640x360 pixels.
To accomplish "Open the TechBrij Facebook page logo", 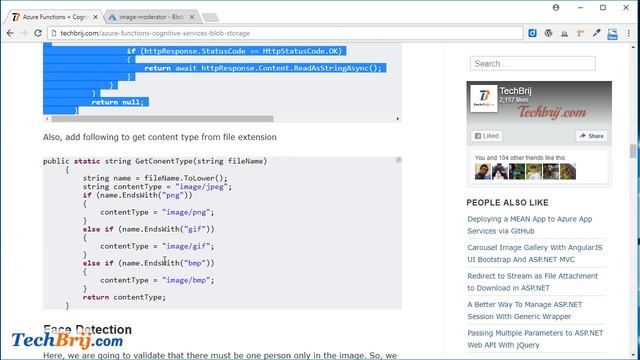I will click(x=484, y=98).
